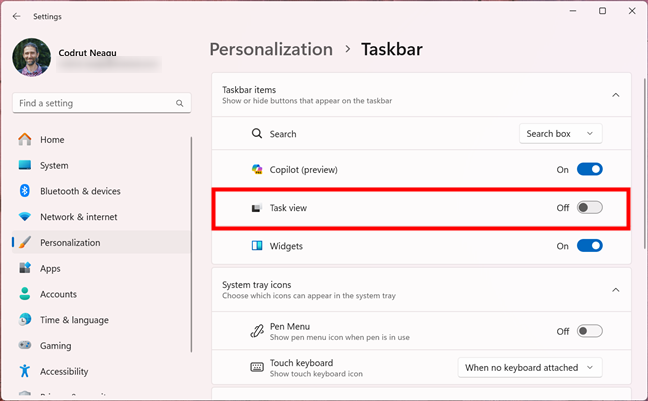Open the Apps settings page
Image resolution: width=648 pixels, height=401 pixels.
tap(101, 268)
